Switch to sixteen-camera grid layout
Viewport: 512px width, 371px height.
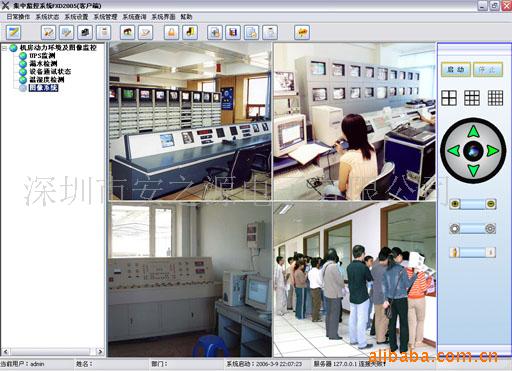tap(495, 98)
